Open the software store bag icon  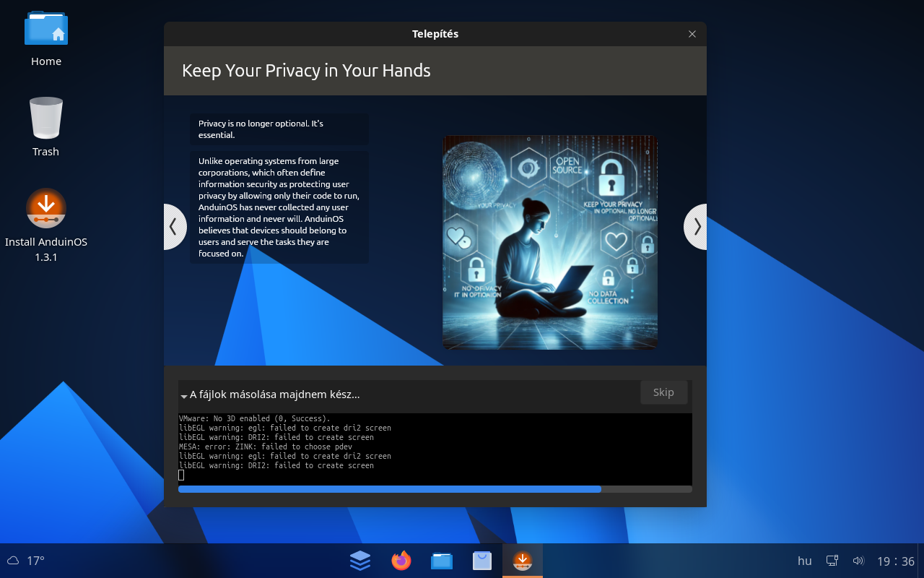(481, 560)
